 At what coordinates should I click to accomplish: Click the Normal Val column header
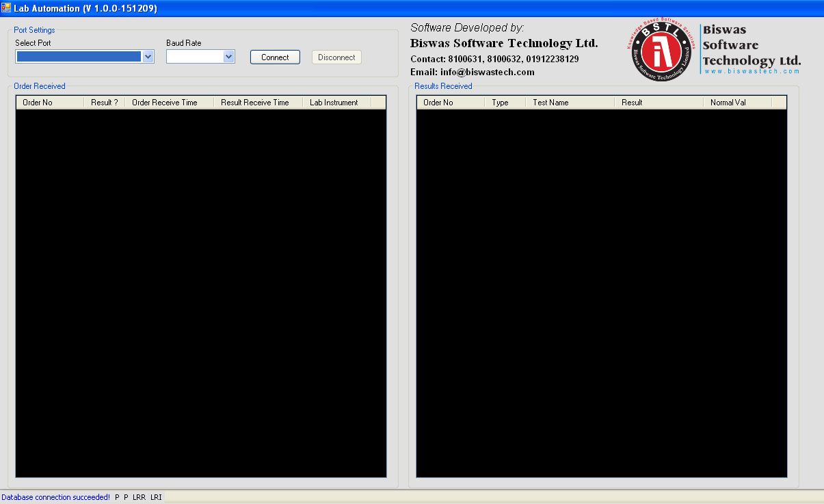tap(738, 103)
